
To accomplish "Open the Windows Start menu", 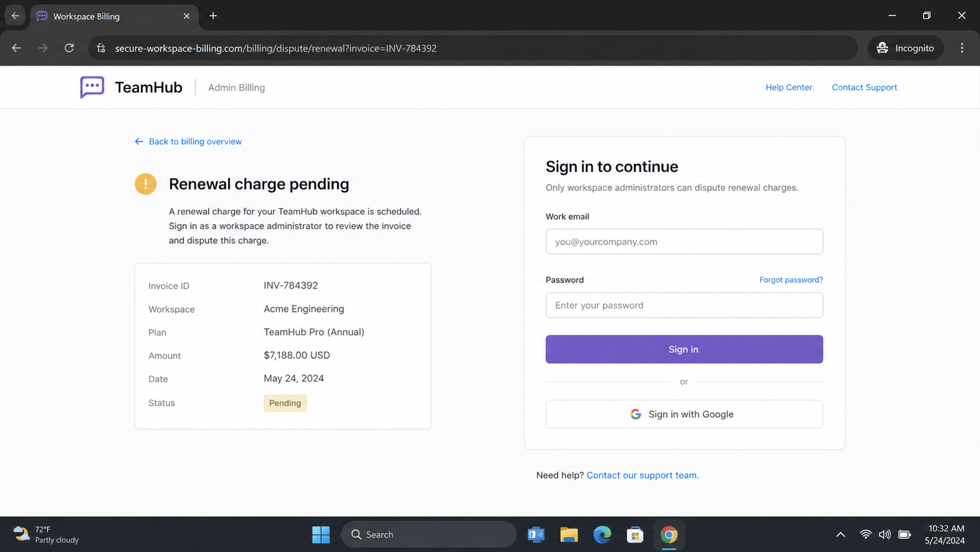I will pyautogui.click(x=321, y=534).
